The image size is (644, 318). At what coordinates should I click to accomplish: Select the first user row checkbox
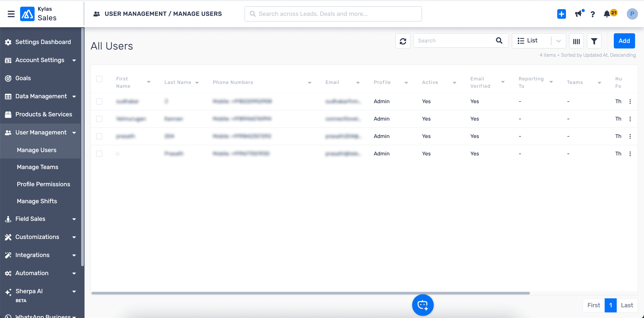click(x=99, y=101)
